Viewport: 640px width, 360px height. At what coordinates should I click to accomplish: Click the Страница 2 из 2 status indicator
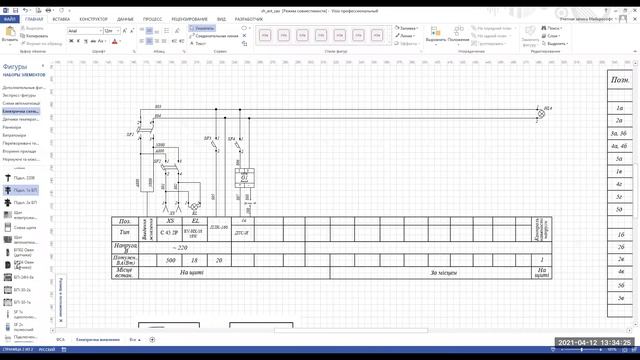(x=18, y=350)
